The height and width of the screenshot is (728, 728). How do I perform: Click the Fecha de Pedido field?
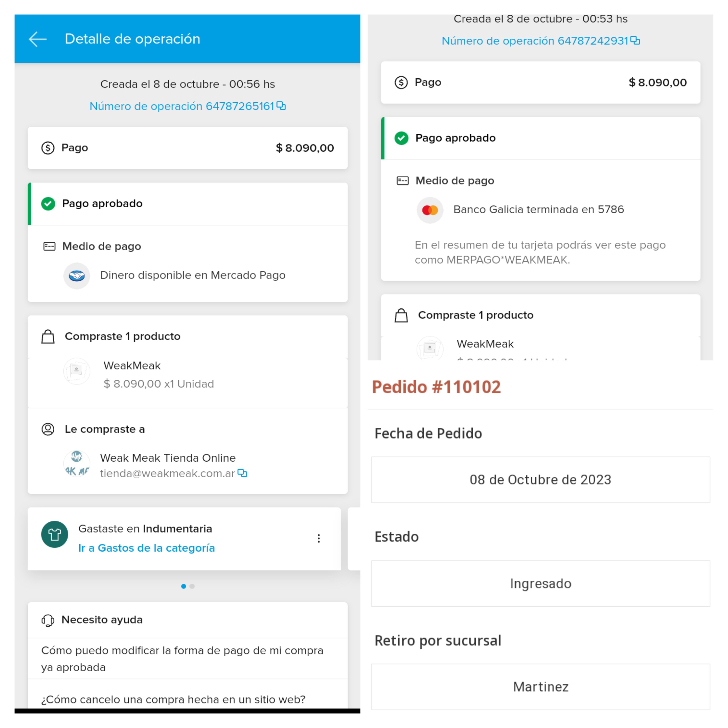540,480
